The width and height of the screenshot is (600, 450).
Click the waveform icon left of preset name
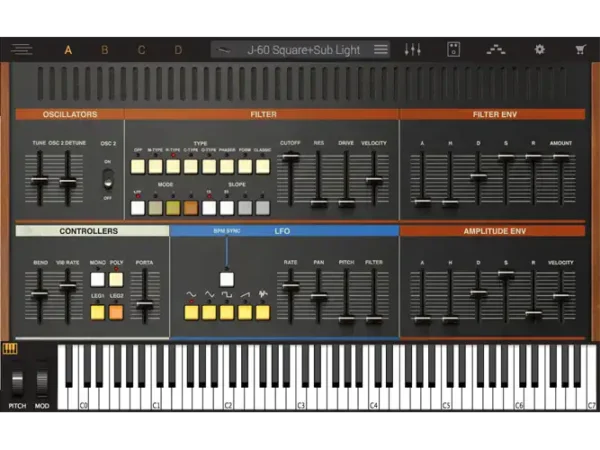(223, 50)
